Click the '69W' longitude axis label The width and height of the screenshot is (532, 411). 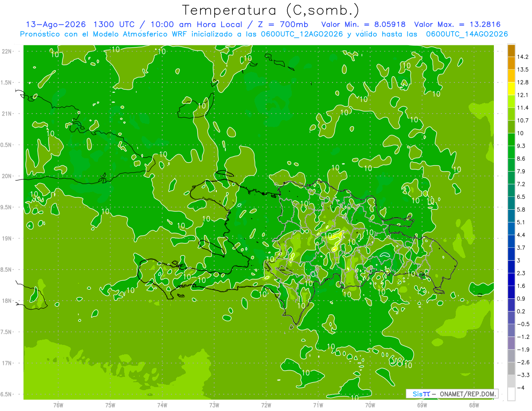point(422,405)
